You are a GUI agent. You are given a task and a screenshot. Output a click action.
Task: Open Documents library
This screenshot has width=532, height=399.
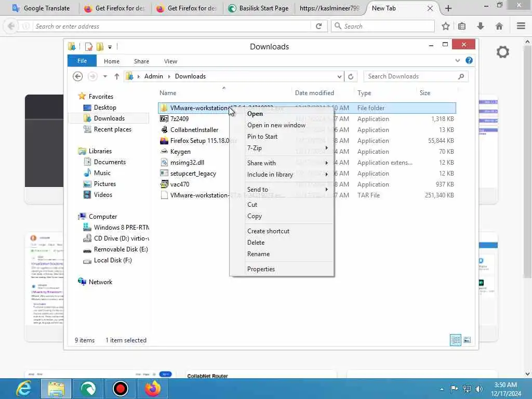tap(110, 162)
